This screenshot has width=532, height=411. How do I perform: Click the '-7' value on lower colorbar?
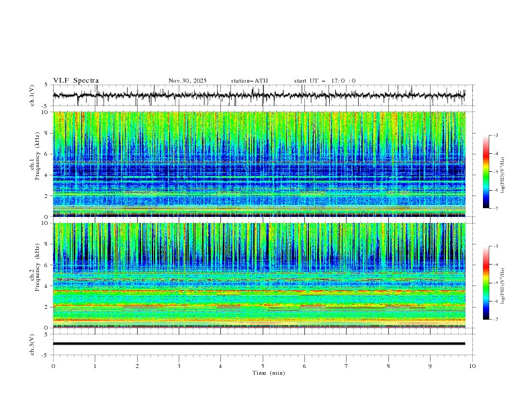495,320
